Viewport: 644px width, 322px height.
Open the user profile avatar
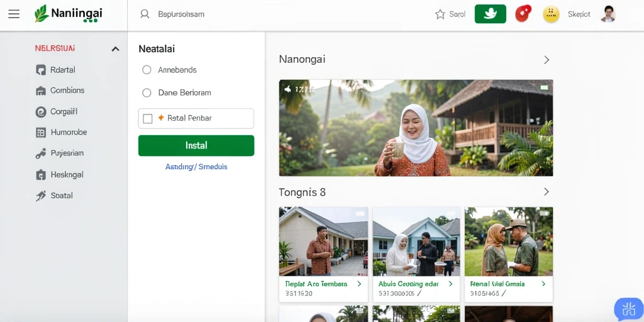tap(608, 14)
